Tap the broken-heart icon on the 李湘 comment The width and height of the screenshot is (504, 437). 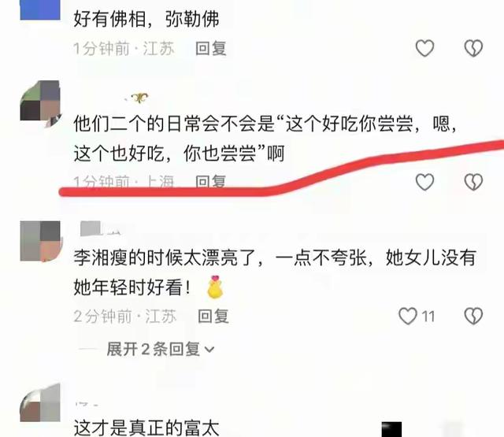[473, 316]
